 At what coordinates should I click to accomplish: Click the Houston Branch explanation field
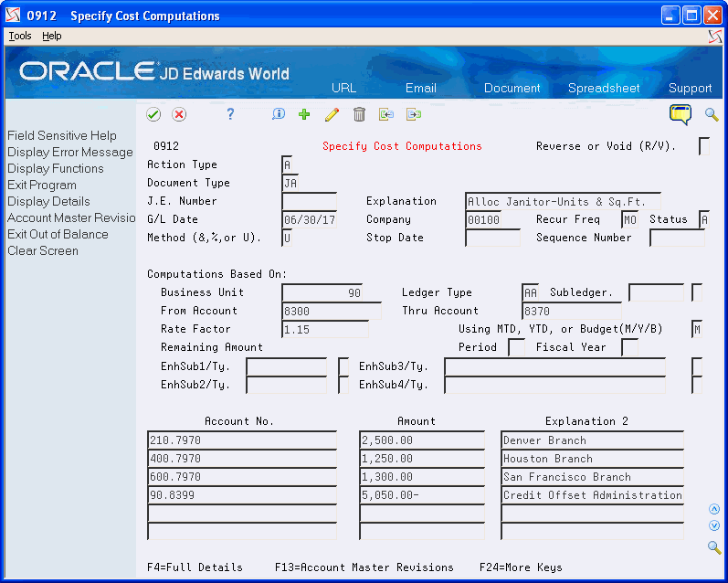tap(593, 459)
